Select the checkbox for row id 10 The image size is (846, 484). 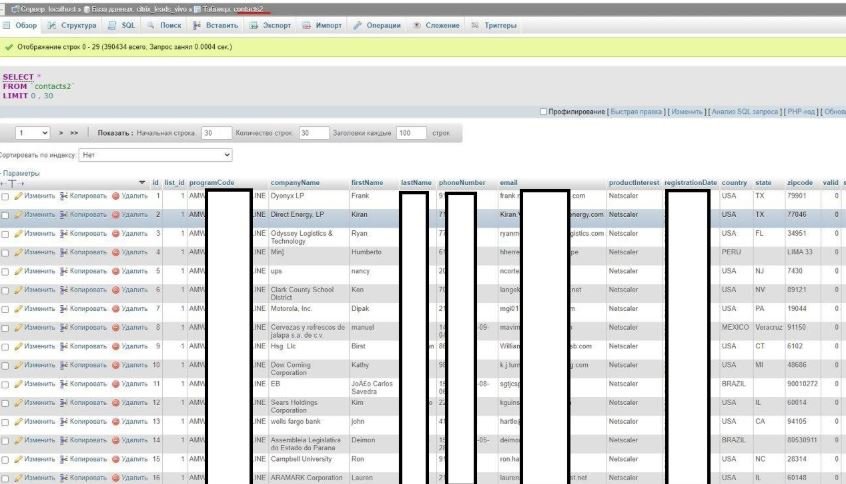click(5, 366)
